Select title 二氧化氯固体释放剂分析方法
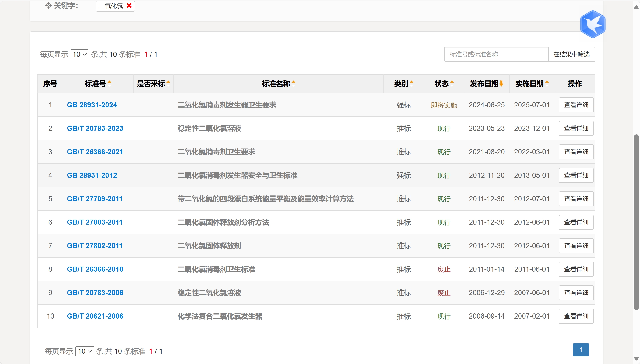Viewport: 640px width, 364px height. (223, 222)
